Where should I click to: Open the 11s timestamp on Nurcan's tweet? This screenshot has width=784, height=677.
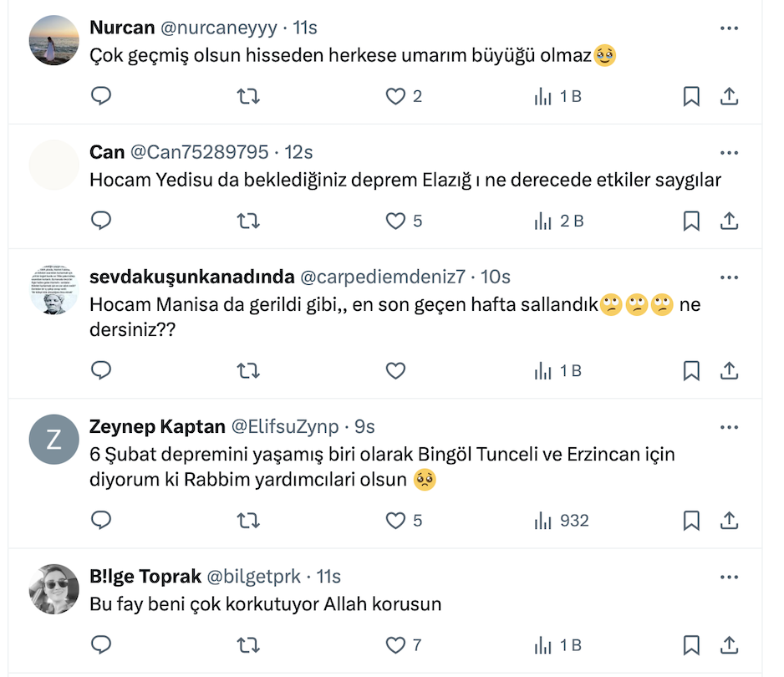[305, 28]
